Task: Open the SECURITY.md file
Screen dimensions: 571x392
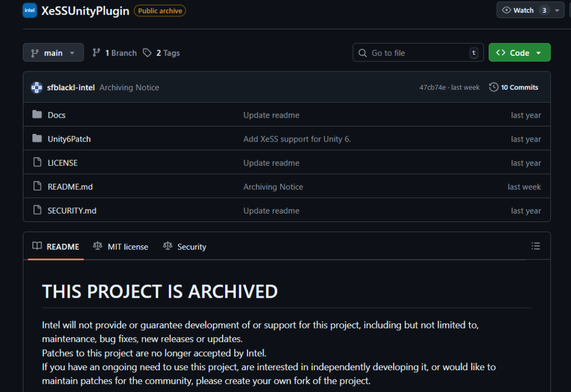Action: (72, 211)
